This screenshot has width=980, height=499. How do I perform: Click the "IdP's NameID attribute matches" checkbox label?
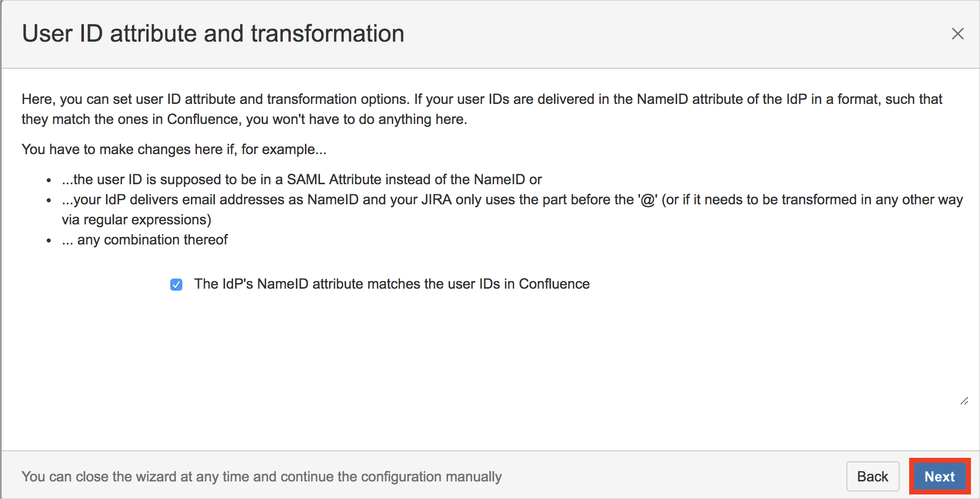click(392, 284)
